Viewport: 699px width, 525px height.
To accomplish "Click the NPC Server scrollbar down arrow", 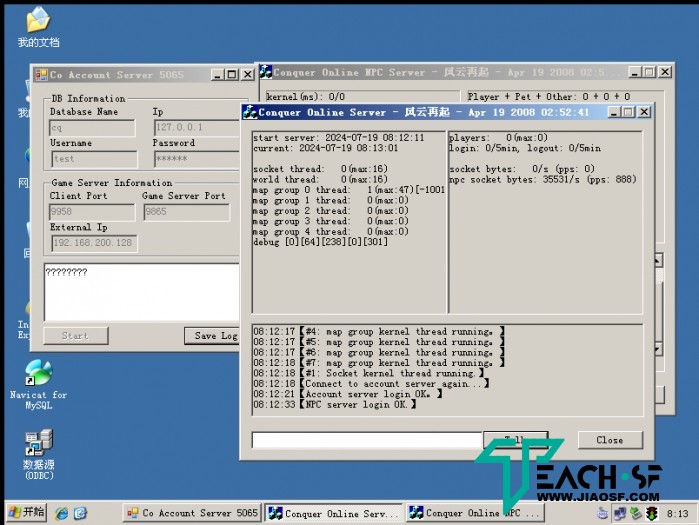I will point(658,349).
